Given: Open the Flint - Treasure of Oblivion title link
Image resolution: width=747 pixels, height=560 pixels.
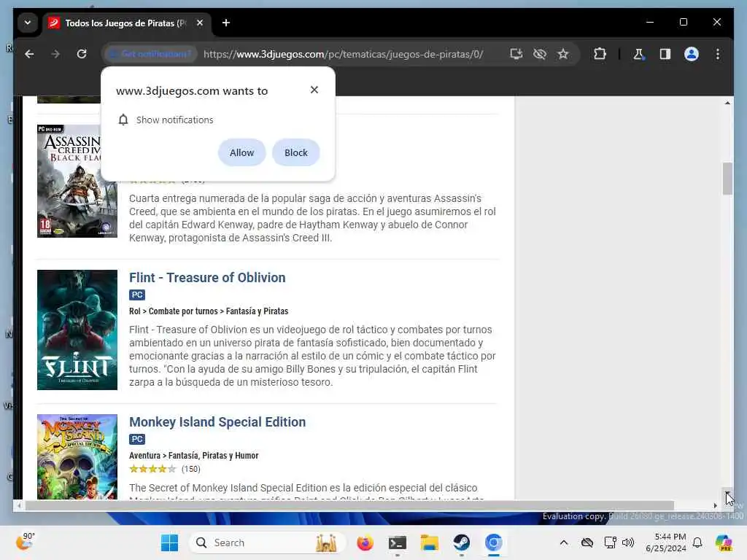Looking at the screenshot, I should (x=207, y=278).
